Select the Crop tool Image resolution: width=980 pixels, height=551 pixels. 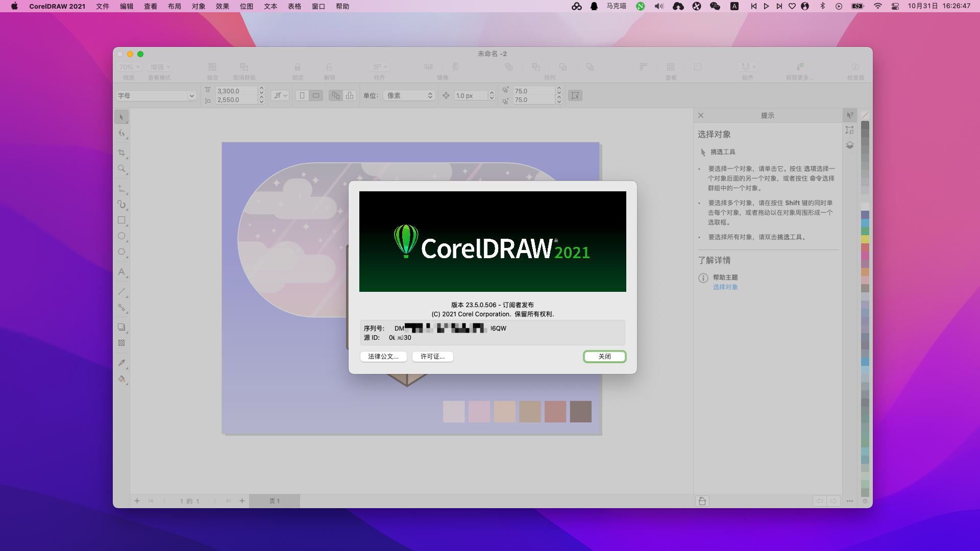(121, 153)
